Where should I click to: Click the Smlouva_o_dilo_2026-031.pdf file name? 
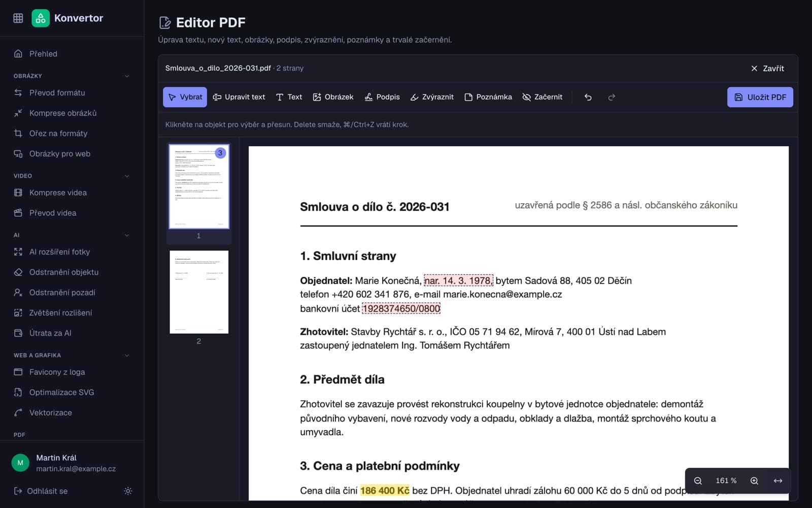click(218, 68)
